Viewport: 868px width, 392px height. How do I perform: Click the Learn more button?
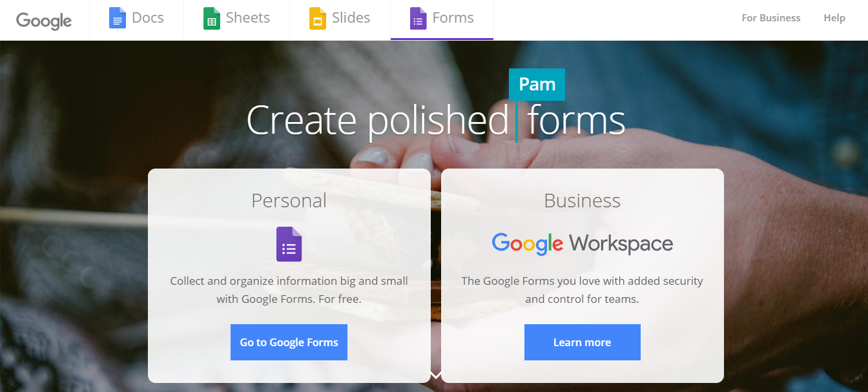point(583,342)
